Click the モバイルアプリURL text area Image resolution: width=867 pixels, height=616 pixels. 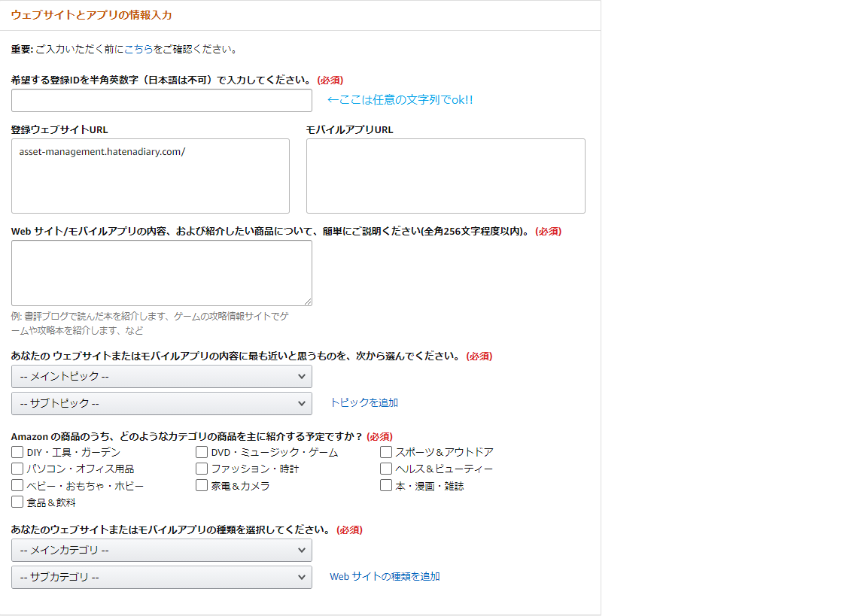click(445, 175)
